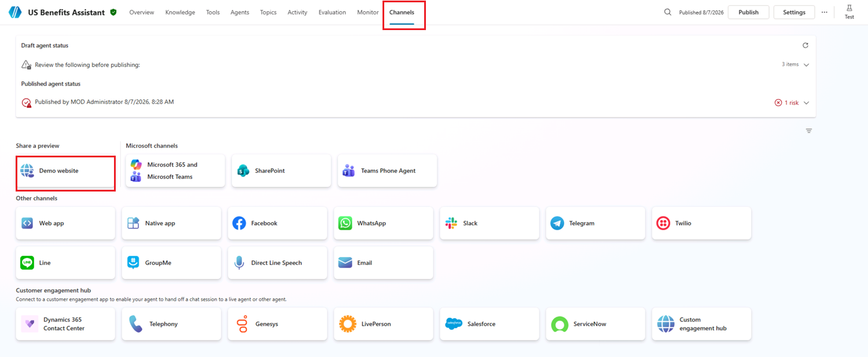Open the Line channel
This screenshot has height=357, width=868.
coord(65,263)
